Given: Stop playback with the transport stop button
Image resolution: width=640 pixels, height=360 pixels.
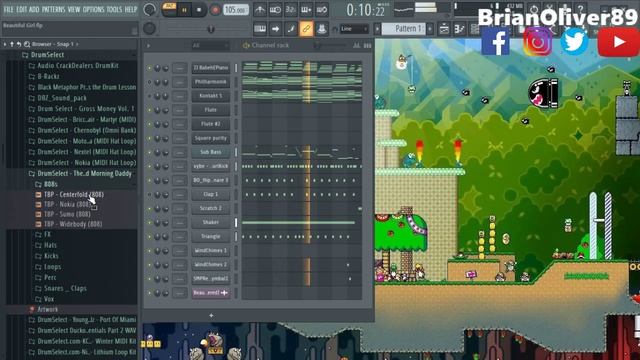Looking at the screenshot, I should pos(199,10).
